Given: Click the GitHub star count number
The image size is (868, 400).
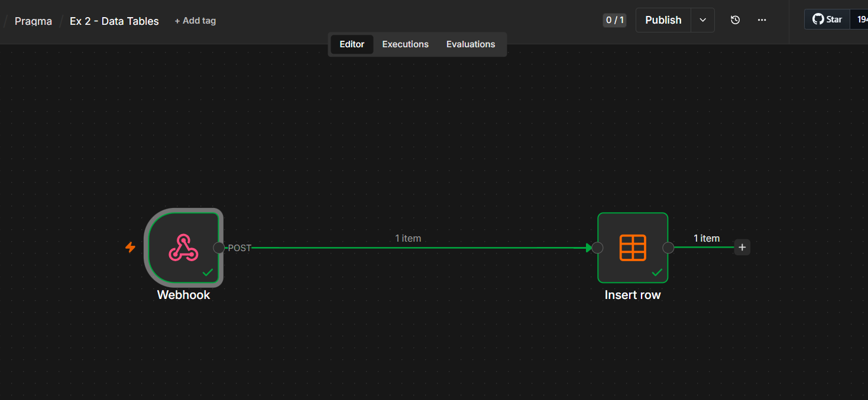Looking at the screenshot, I should 859,19.
